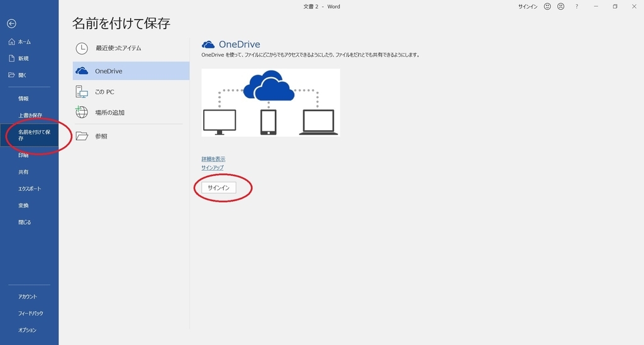Open エクスポート export page
The height and width of the screenshot is (345, 644).
[x=29, y=189]
